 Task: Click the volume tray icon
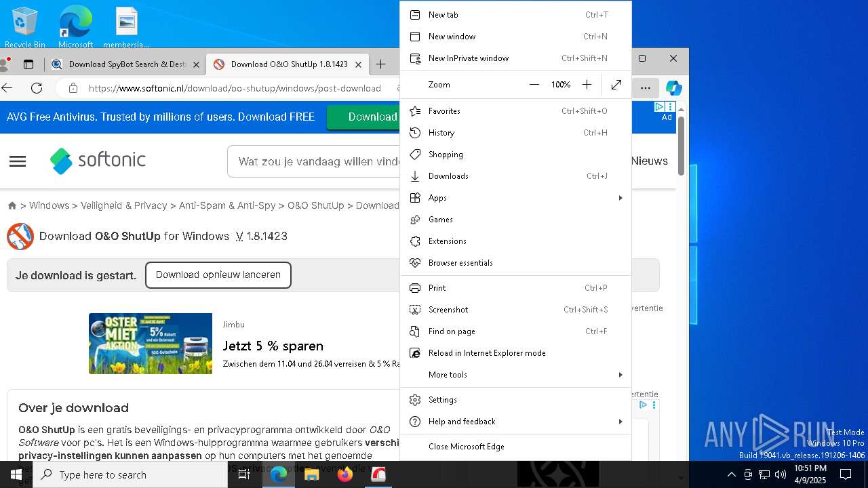pos(781,474)
